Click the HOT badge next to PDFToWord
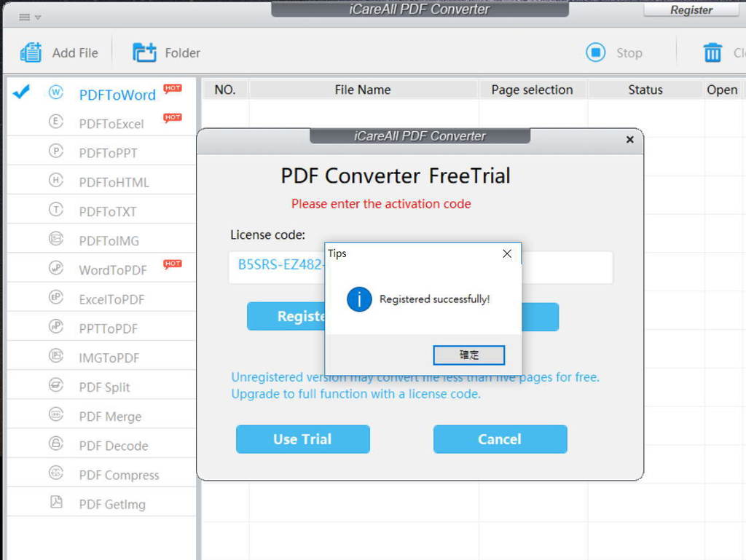The image size is (746, 560). (x=173, y=88)
